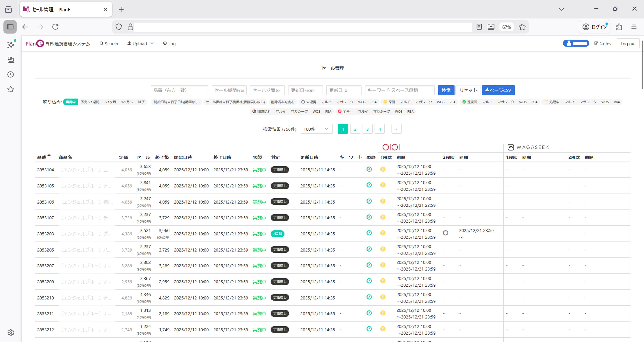Screen dimensions: 644x342
Task: Click the circle status icon in row 2853203
Action: pyautogui.click(x=445, y=233)
